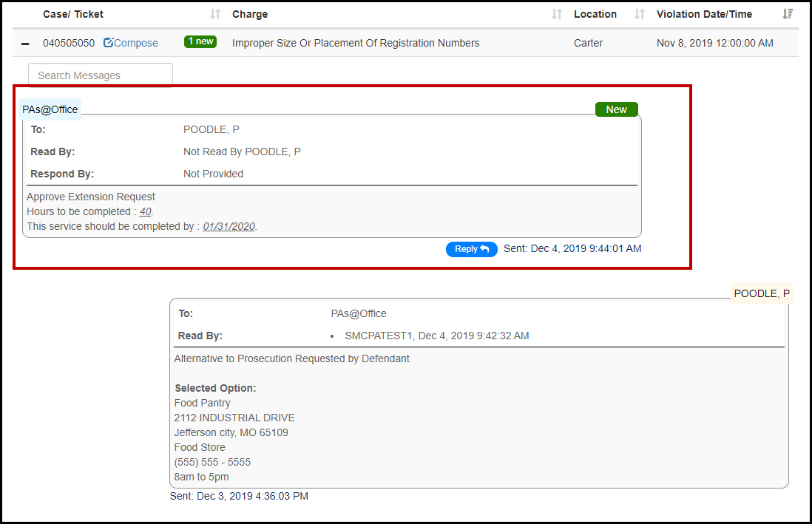Open the Compose link

(x=135, y=43)
